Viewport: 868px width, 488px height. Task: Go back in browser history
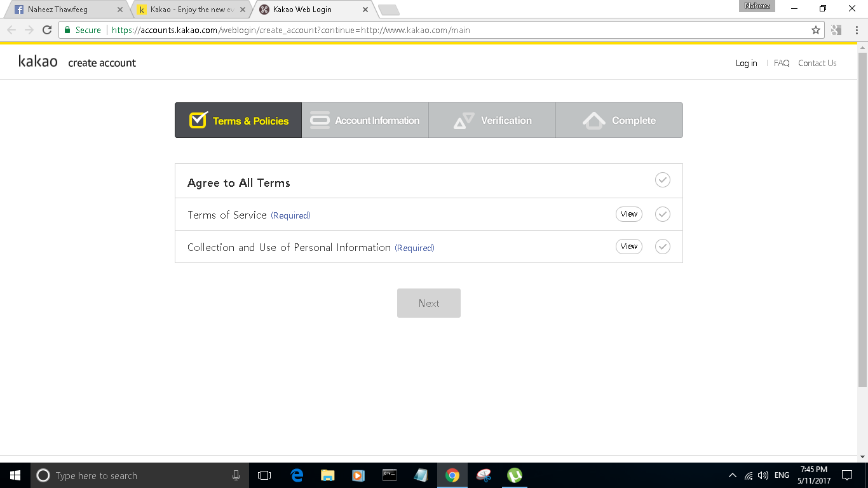[11, 30]
